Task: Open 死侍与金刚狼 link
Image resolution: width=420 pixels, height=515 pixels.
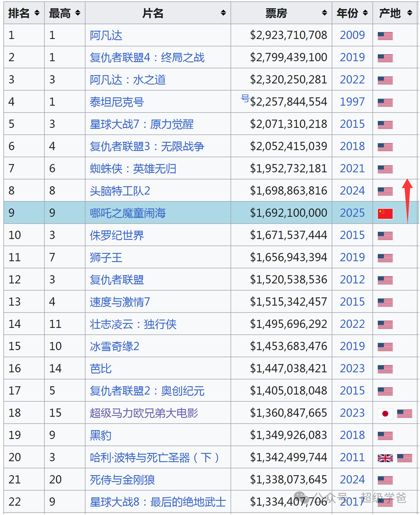Action: 122,480
